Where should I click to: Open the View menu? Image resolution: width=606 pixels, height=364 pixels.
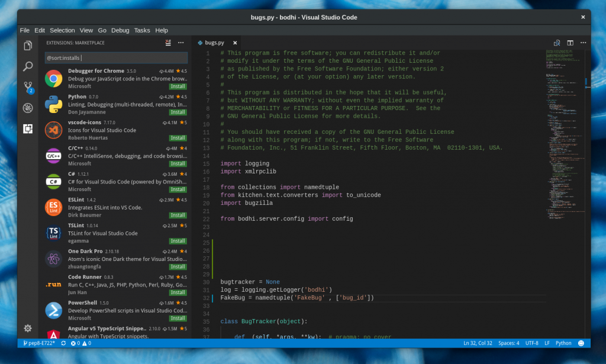(x=86, y=30)
